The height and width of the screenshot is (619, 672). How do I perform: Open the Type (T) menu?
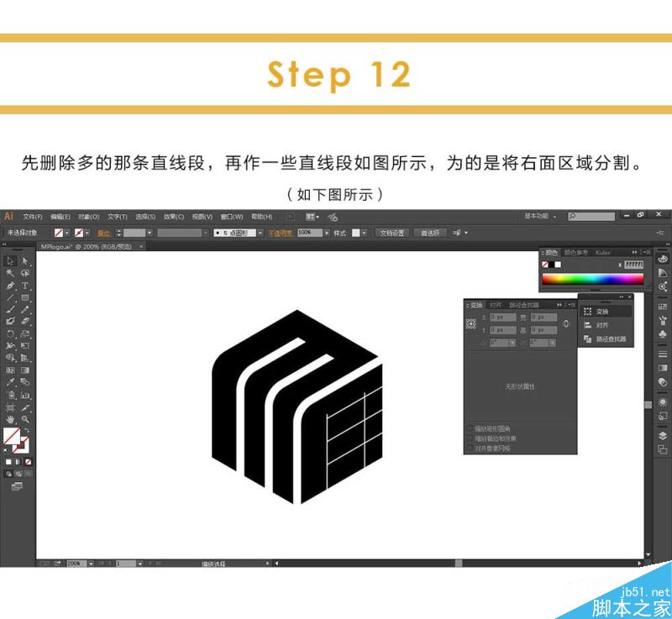tap(118, 217)
